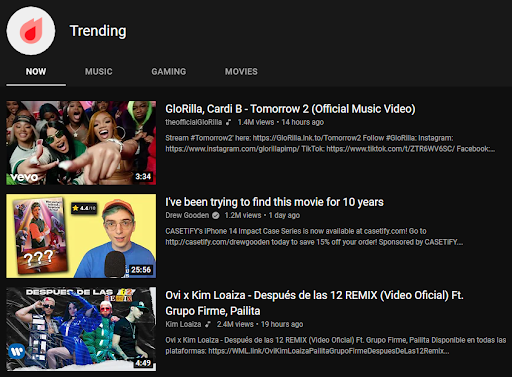Switch to the MOVIES tab
The height and width of the screenshot is (377, 512).
pyautogui.click(x=241, y=72)
